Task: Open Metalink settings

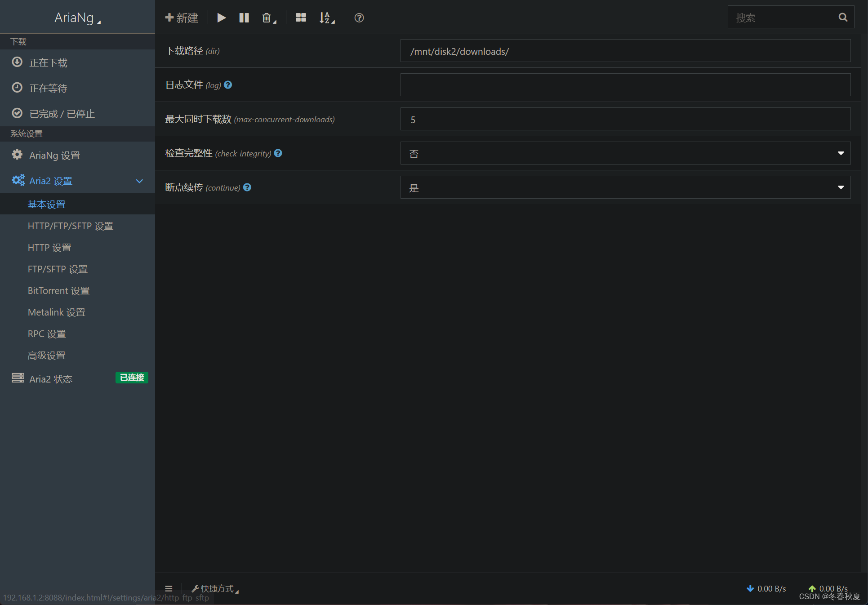Action: click(77, 312)
